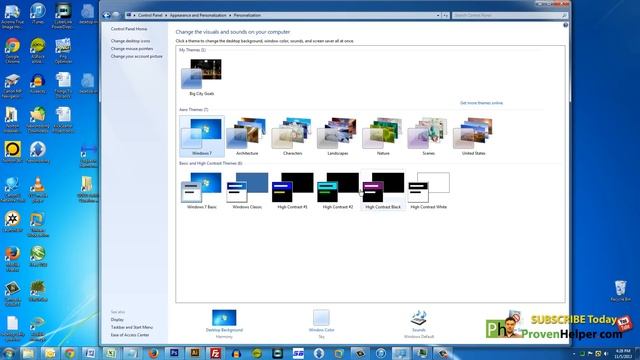640x360 pixels.
Task: Apply the High Contrast White theme
Action: tap(428, 190)
